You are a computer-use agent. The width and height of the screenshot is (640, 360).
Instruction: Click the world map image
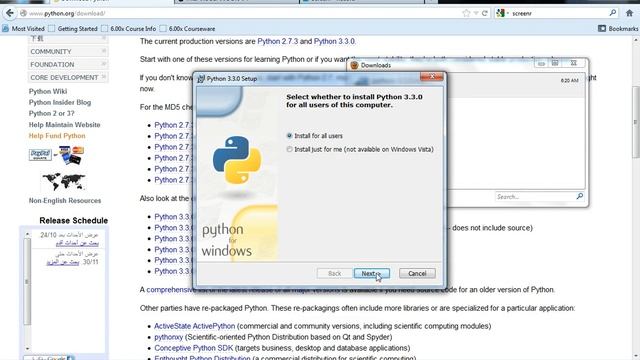pos(64,182)
